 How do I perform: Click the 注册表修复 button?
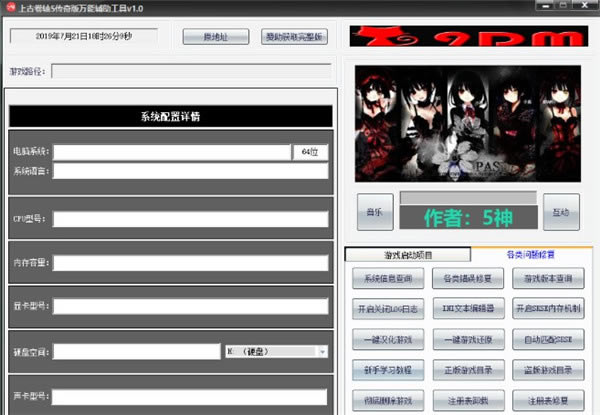(548, 400)
